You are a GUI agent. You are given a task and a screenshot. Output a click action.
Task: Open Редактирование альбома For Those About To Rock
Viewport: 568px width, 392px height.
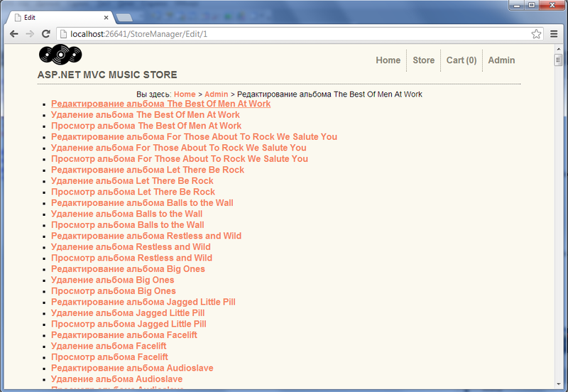tap(194, 136)
